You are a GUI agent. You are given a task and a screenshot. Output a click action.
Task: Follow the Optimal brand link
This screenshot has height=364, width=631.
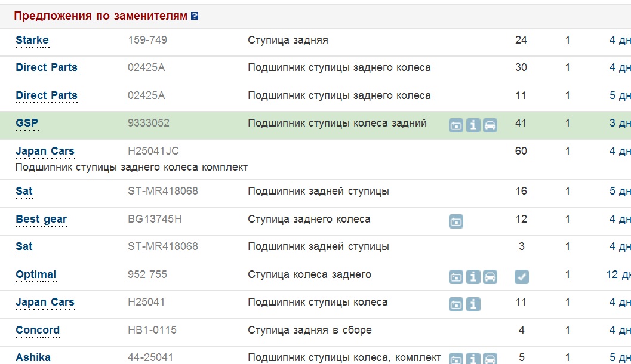[36, 274]
